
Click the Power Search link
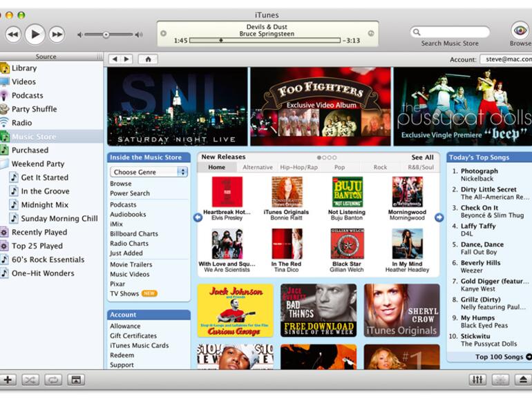(130, 193)
